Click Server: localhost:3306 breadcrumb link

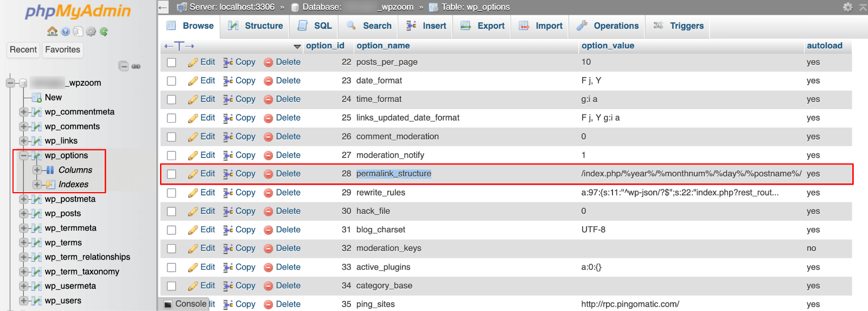tap(232, 7)
